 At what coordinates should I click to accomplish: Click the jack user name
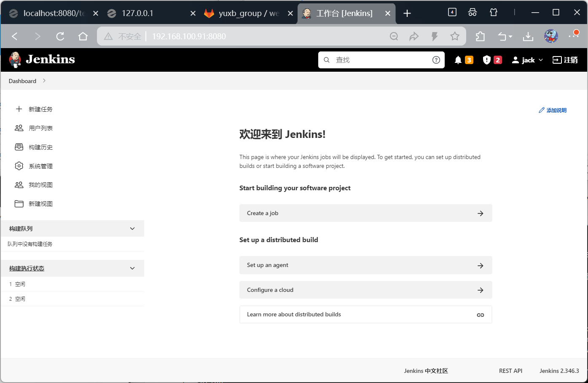(528, 60)
